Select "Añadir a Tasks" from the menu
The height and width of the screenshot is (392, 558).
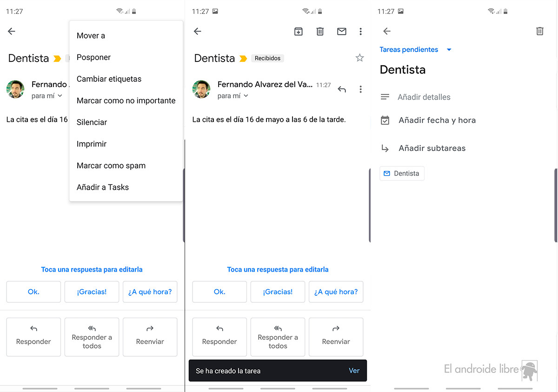pos(103,187)
